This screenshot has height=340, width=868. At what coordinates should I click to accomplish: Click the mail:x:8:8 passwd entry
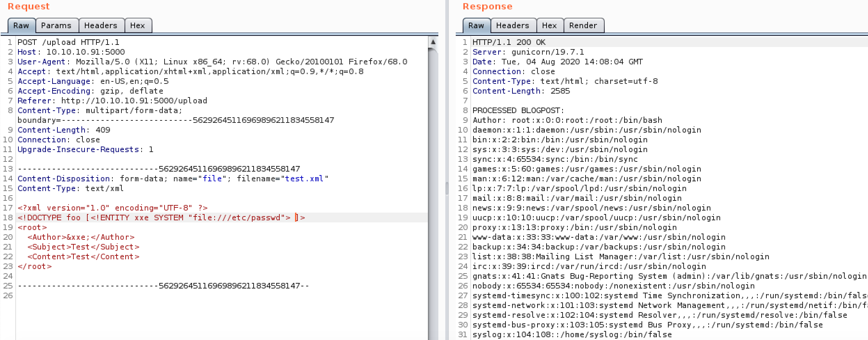577,198
